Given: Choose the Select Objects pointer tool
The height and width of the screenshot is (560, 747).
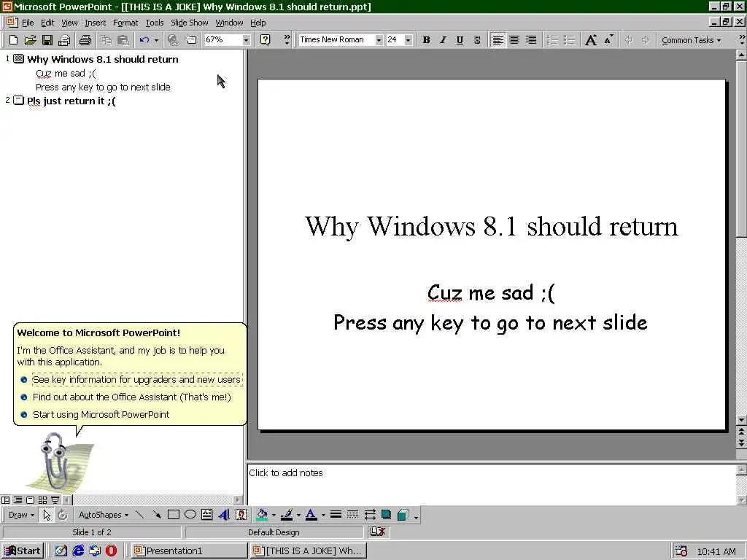Looking at the screenshot, I should tap(47, 515).
